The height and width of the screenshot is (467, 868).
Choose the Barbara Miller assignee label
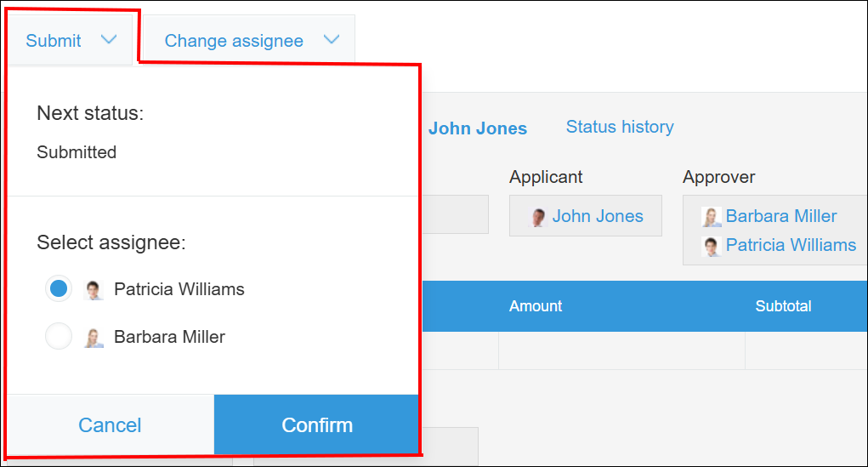[x=169, y=337]
